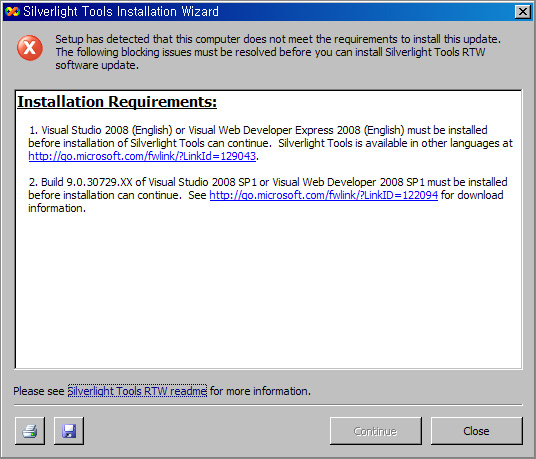
Task: Click the 'Setup has detected' message text
Action: pos(278,39)
